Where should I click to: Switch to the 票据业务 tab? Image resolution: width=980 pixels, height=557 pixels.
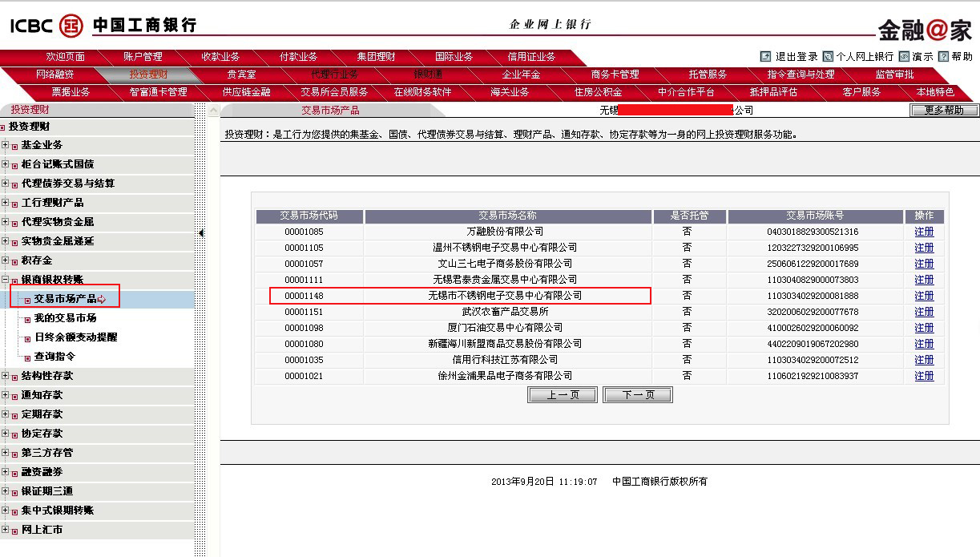coord(71,92)
